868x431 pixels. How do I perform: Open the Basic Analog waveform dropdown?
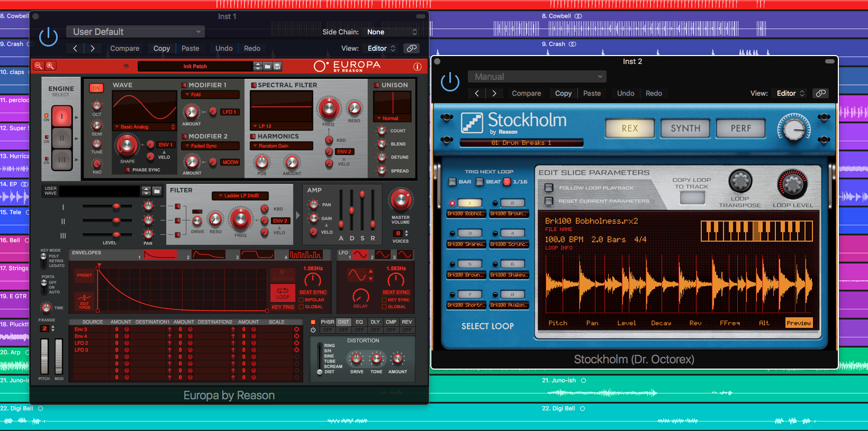pos(144,127)
